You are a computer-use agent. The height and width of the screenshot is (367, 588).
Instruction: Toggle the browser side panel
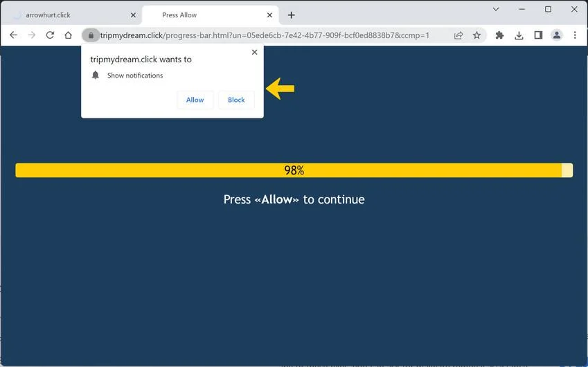pos(538,35)
